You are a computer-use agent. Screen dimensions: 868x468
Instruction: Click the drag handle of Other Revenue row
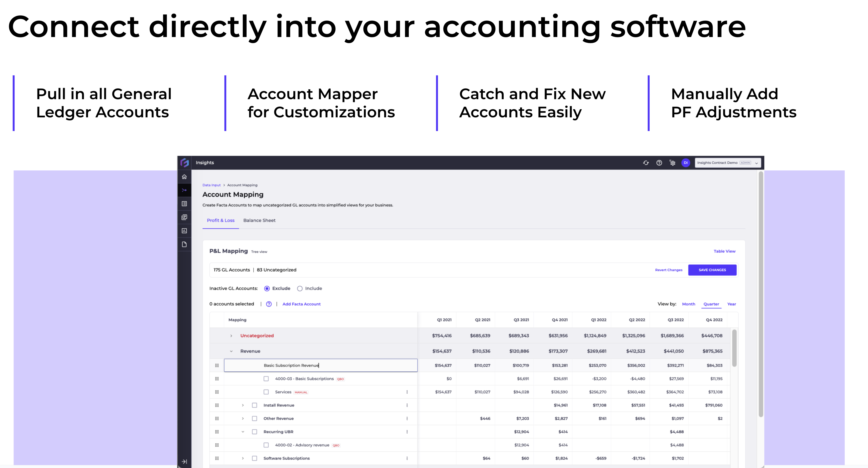[217, 418]
